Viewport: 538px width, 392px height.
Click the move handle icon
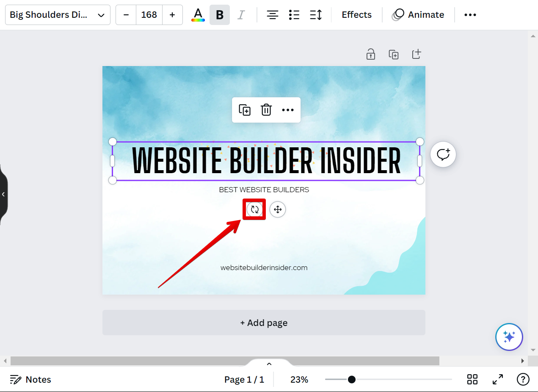tap(278, 210)
